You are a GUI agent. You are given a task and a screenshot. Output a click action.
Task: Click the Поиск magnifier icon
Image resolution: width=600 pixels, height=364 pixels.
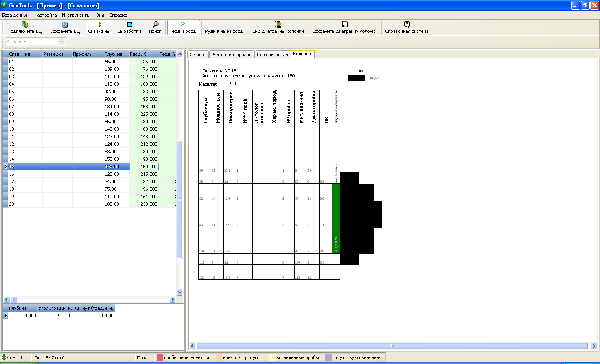[155, 25]
